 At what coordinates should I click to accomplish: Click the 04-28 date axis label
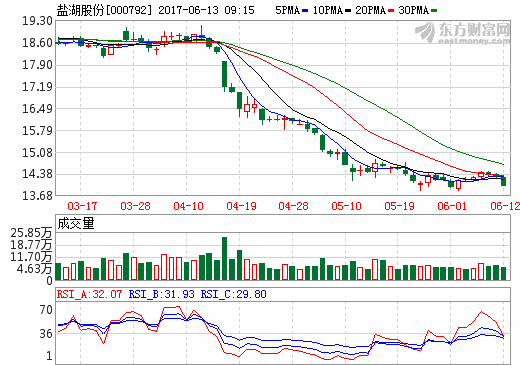coord(293,206)
